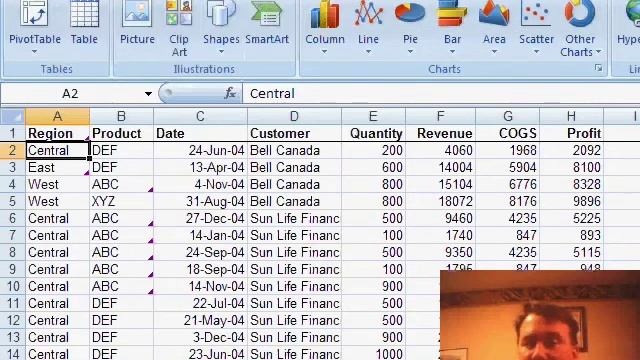Click the formula bar showing Central
The width and height of the screenshot is (640, 360).
pos(441,94)
